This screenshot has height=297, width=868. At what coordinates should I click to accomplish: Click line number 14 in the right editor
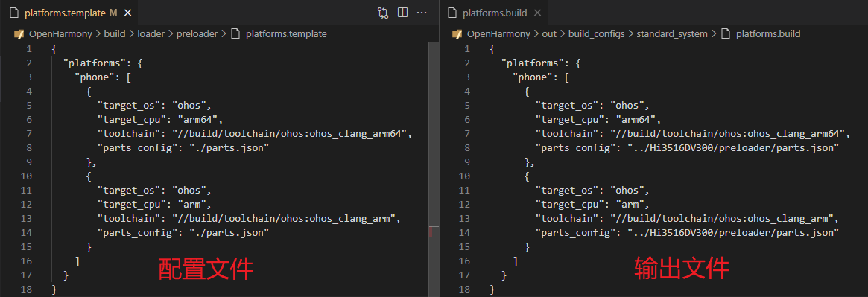click(465, 233)
